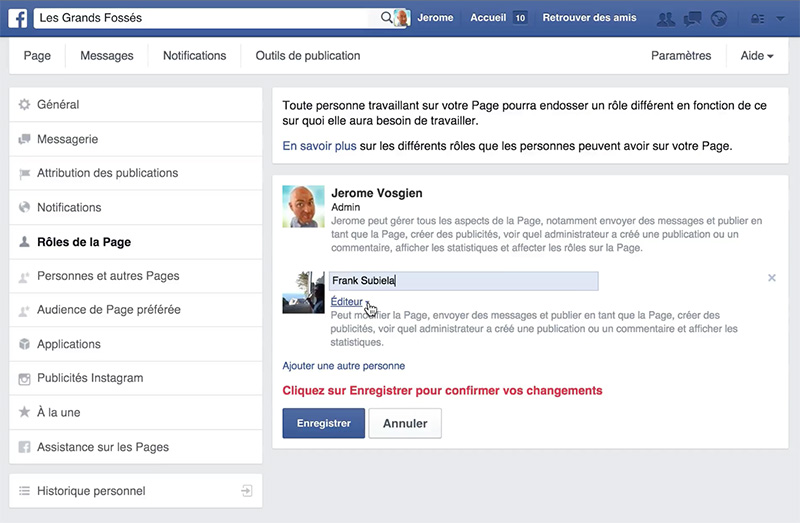
Task: Click the Accueil badge showing 10
Action: (x=520, y=18)
